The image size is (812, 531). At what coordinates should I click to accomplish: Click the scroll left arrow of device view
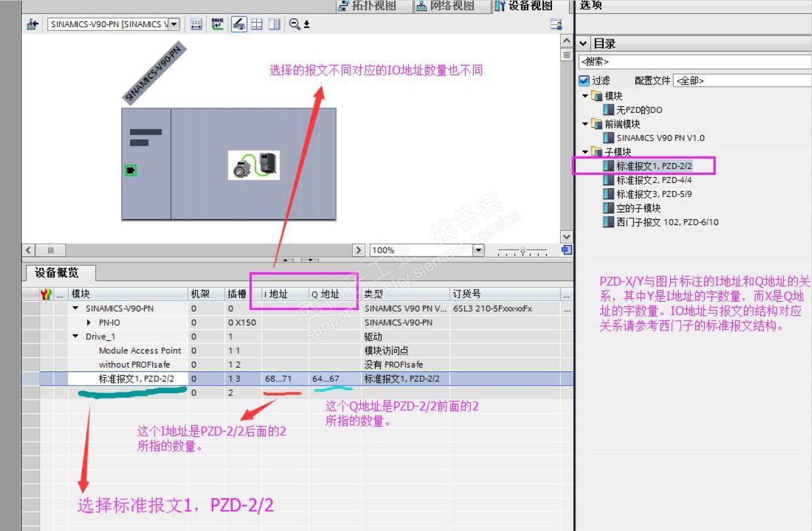coord(28,250)
